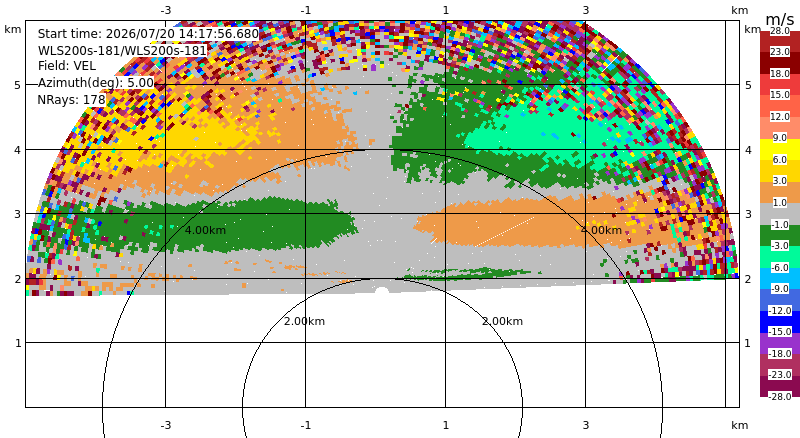This screenshot has width=800, height=438.
Task: Select the NRays: 178 text
Action: (71, 100)
